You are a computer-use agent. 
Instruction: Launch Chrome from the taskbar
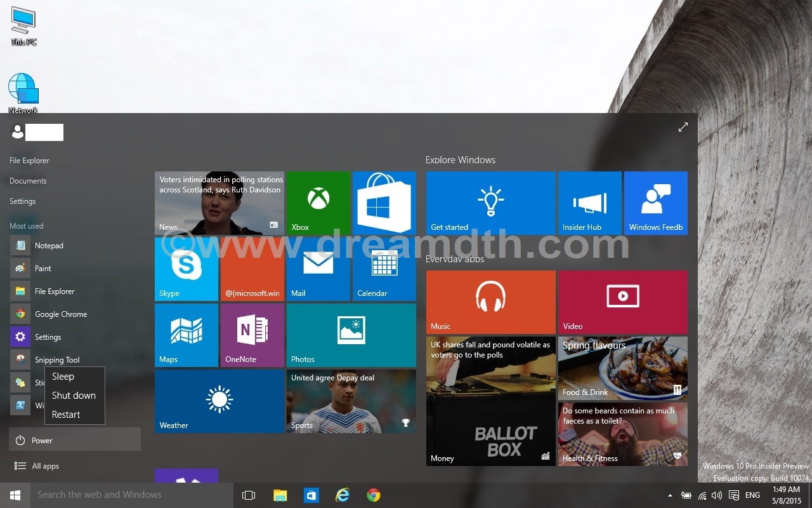[x=373, y=495]
